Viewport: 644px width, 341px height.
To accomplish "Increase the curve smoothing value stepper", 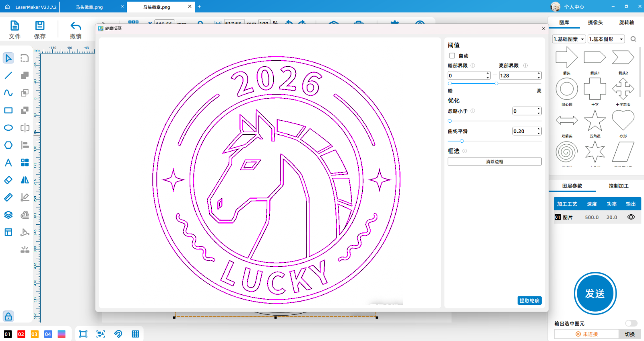I will [539, 129].
